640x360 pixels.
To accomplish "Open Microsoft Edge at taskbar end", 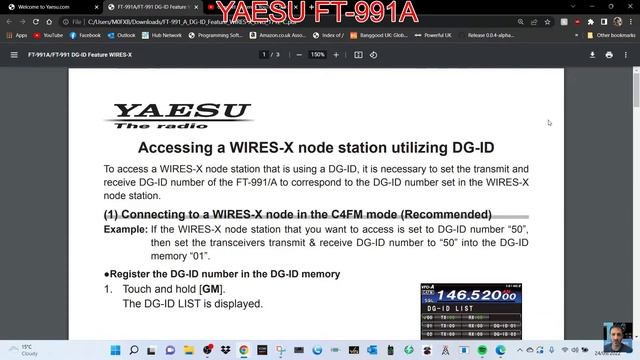I will pos(500,350).
